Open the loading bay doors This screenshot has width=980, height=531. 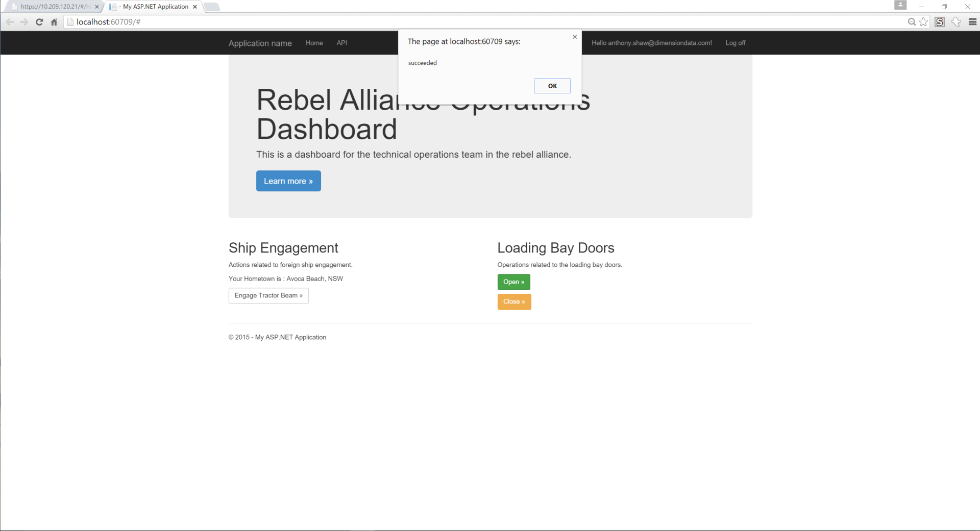513,282
